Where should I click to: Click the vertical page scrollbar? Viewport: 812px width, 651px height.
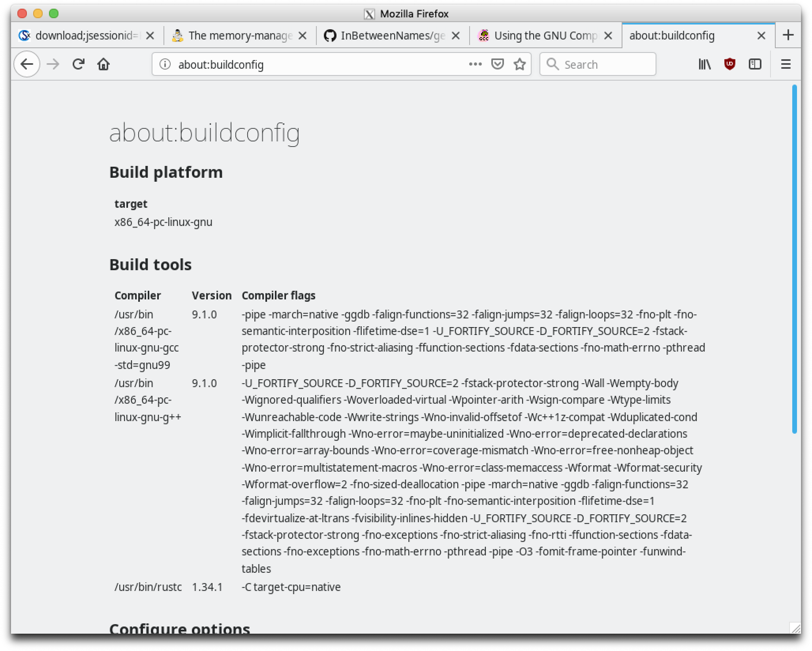pos(794,259)
